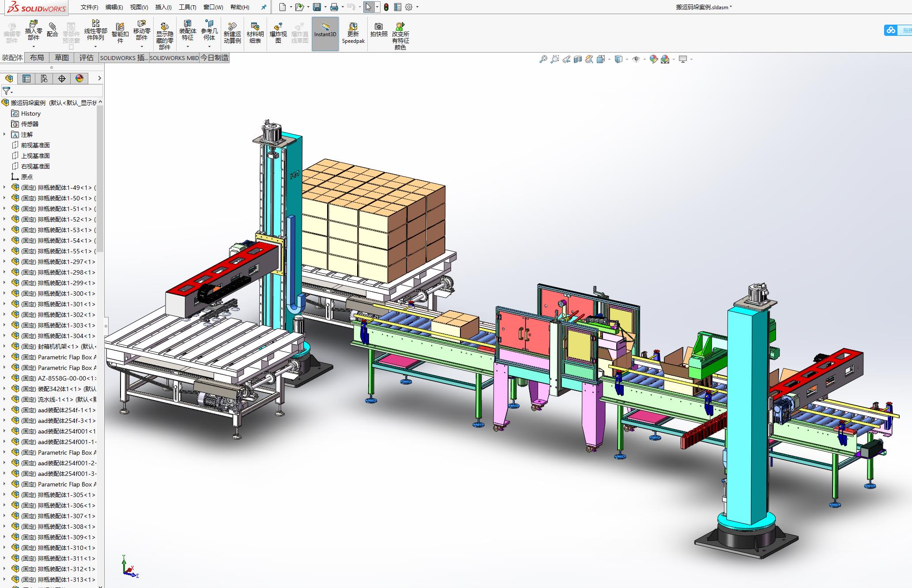This screenshot has width=912, height=588.
Task: Click Edit Appearance color ball icon
Action: click(x=654, y=59)
